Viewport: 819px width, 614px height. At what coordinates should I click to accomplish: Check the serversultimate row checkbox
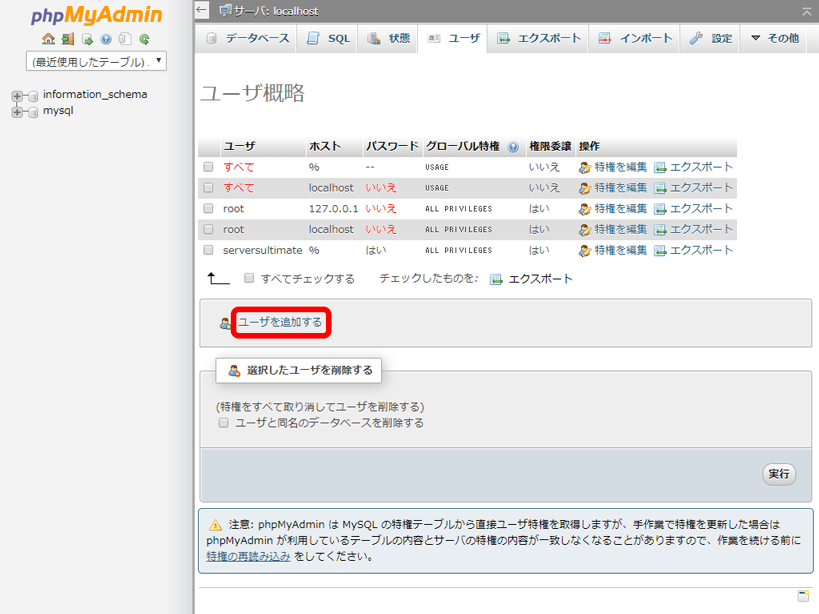[208, 250]
